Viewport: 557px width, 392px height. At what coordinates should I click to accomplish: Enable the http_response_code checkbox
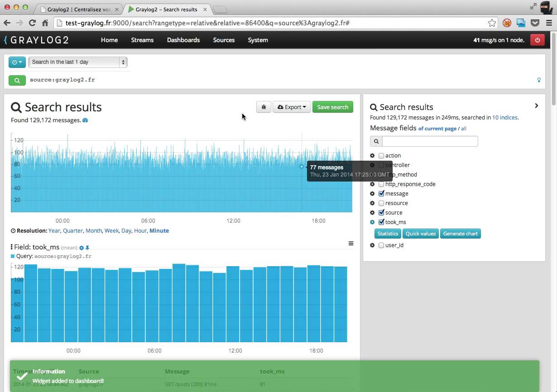381,184
